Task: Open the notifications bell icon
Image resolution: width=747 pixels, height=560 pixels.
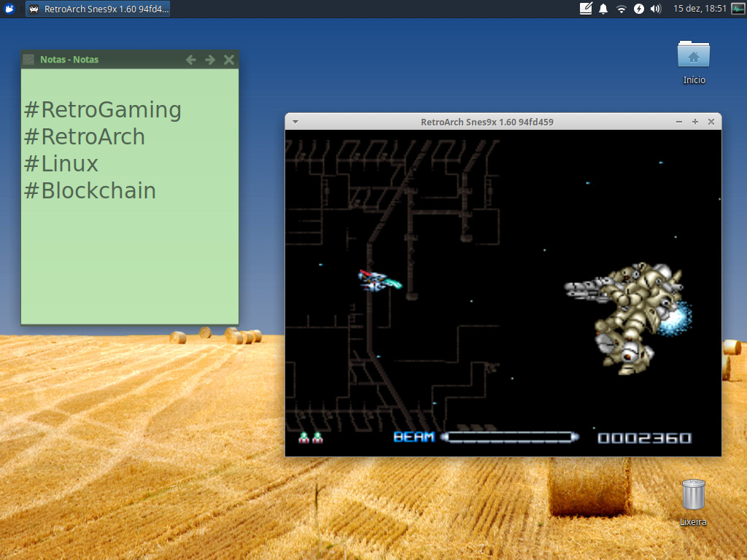Action: pyautogui.click(x=603, y=9)
